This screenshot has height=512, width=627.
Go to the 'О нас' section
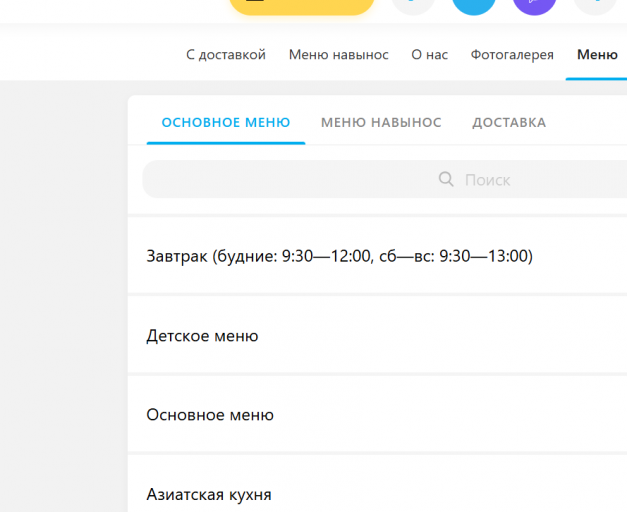point(429,54)
